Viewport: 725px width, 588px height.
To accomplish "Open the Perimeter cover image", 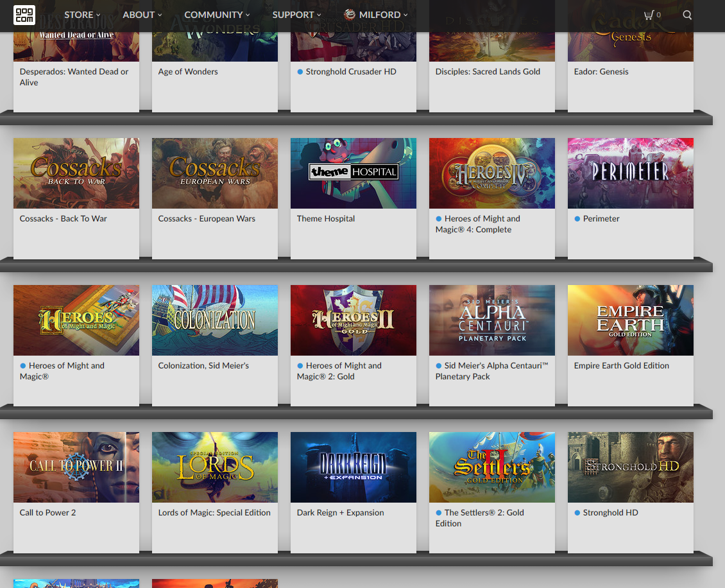I will pyautogui.click(x=631, y=173).
